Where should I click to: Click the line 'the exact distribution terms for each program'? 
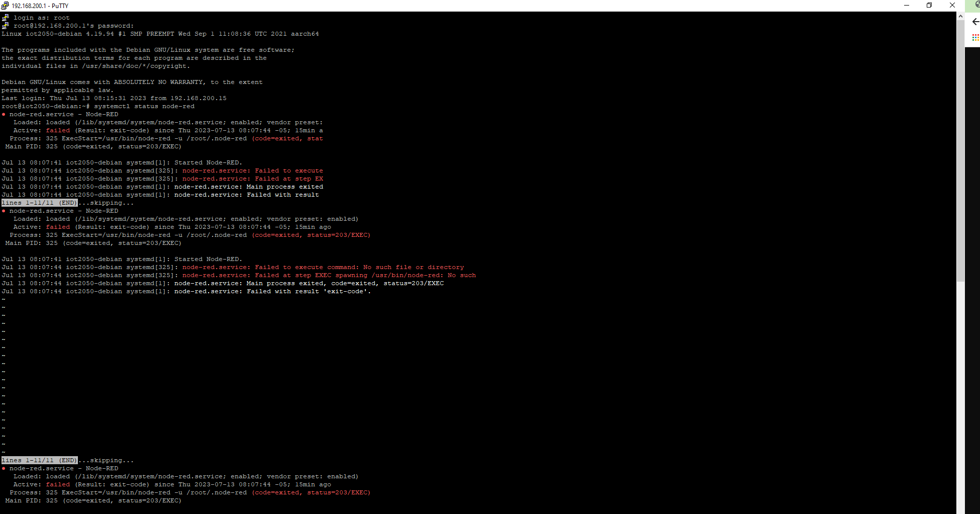point(134,58)
